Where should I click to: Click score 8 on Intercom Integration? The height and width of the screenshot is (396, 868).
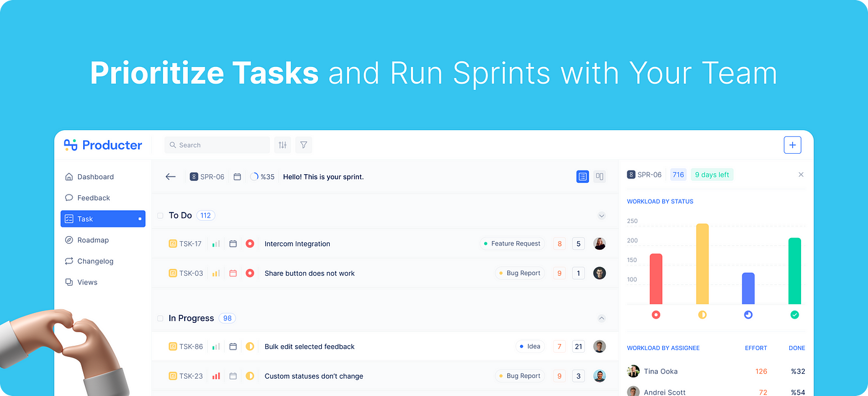(x=560, y=244)
